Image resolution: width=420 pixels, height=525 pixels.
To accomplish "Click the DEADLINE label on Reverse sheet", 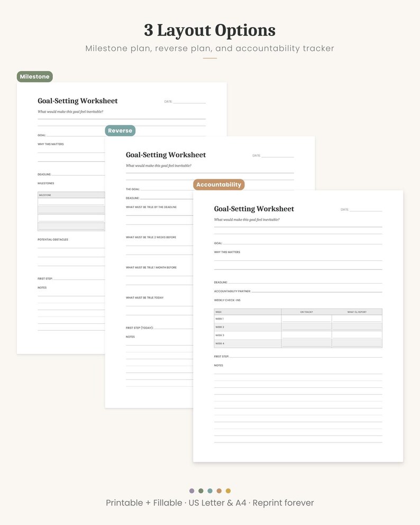I will (x=133, y=198).
